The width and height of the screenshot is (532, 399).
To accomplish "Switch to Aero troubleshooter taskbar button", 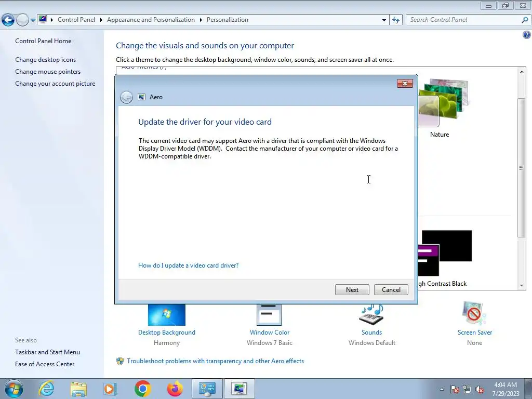I will point(239,389).
